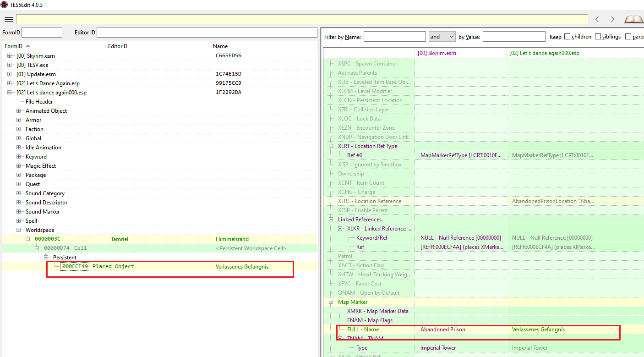Viewport: 644px width, 357px height.
Task: Expand the Faction group
Action: point(19,129)
